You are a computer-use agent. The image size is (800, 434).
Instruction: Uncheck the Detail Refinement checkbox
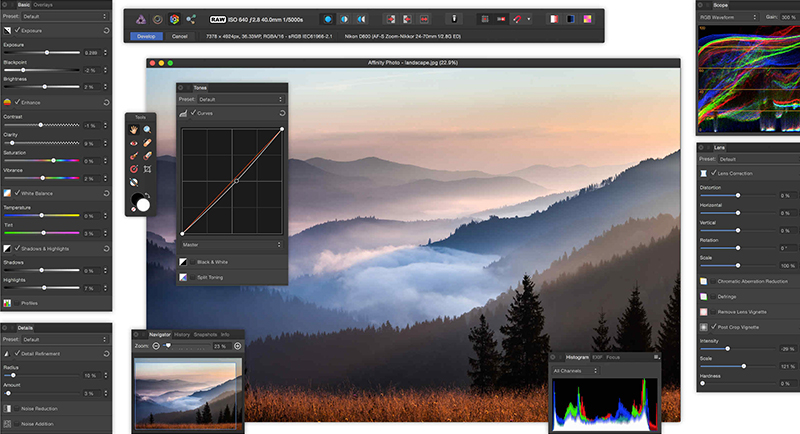coord(17,353)
